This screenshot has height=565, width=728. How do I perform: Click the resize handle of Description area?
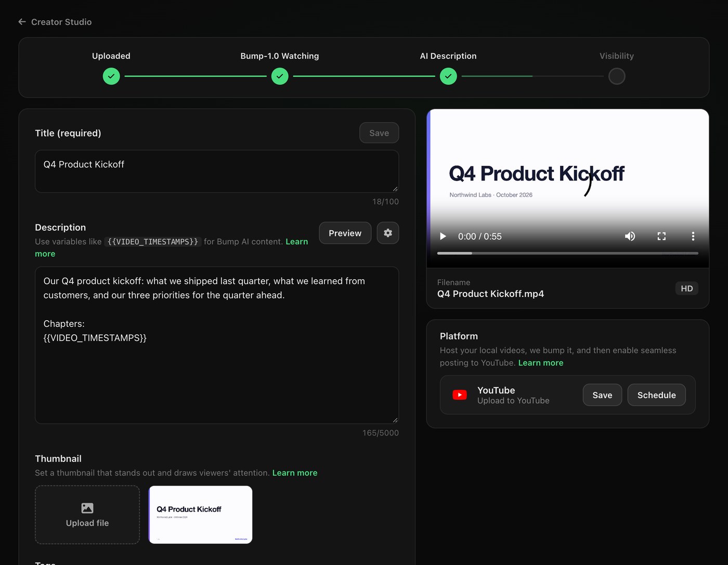click(x=395, y=420)
